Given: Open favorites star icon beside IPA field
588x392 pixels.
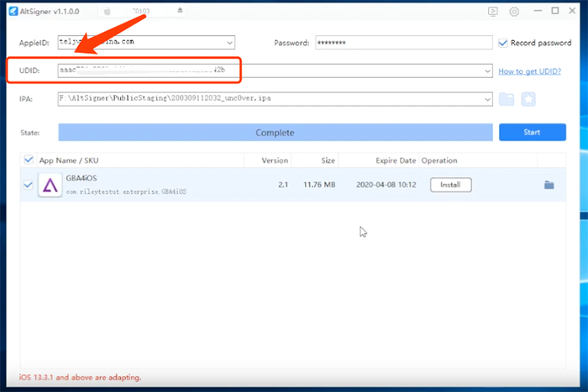Looking at the screenshot, I should point(528,99).
